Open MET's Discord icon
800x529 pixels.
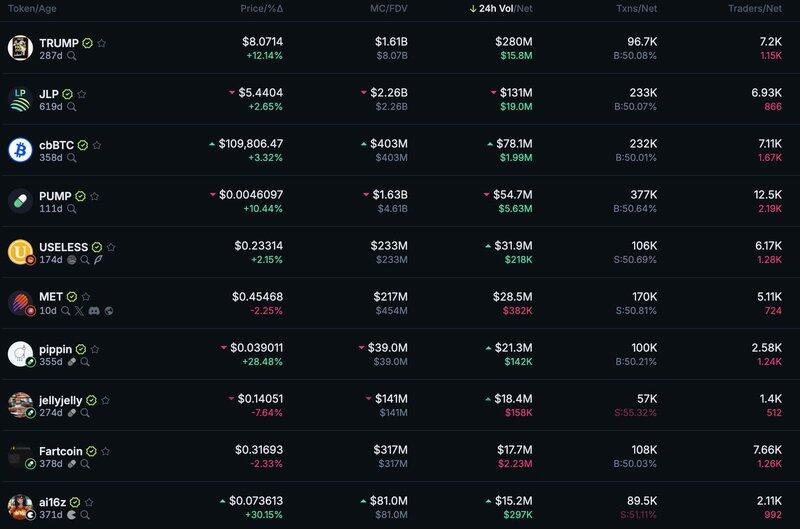pos(93,310)
